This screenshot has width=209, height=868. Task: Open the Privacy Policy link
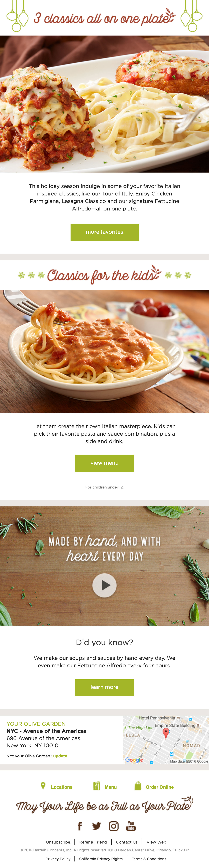(58, 859)
